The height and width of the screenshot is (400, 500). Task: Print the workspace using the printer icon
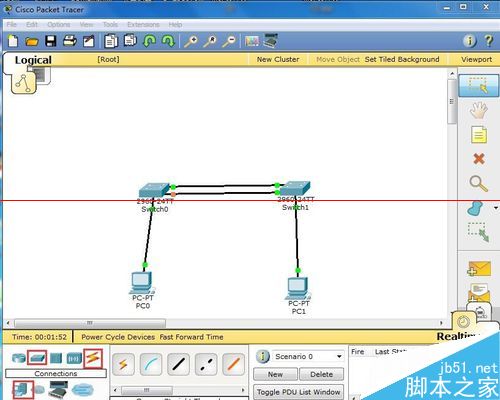(x=70, y=41)
